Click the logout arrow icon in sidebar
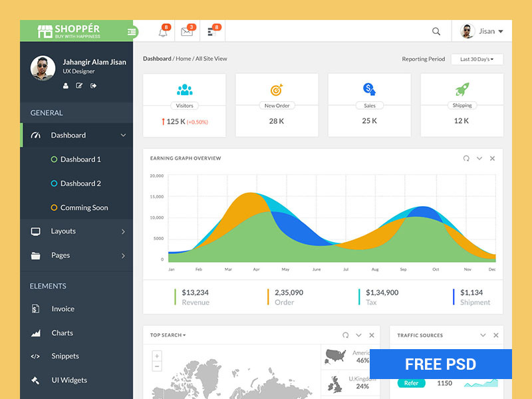532x399 pixels. (x=93, y=86)
